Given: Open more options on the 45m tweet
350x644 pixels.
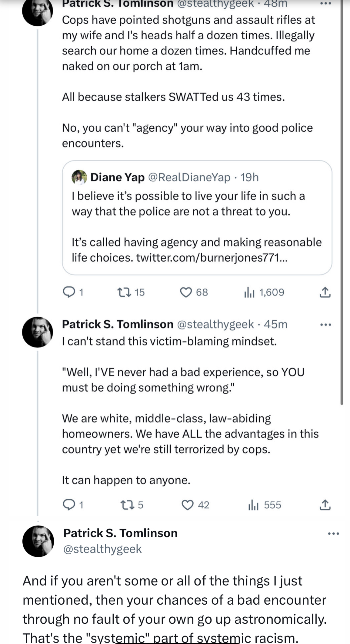Looking at the screenshot, I should (x=326, y=325).
